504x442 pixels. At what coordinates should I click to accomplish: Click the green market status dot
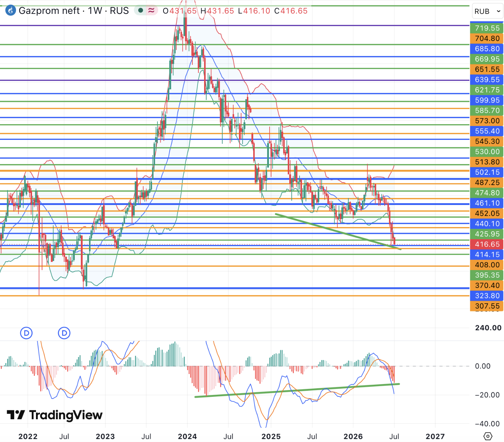point(141,10)
